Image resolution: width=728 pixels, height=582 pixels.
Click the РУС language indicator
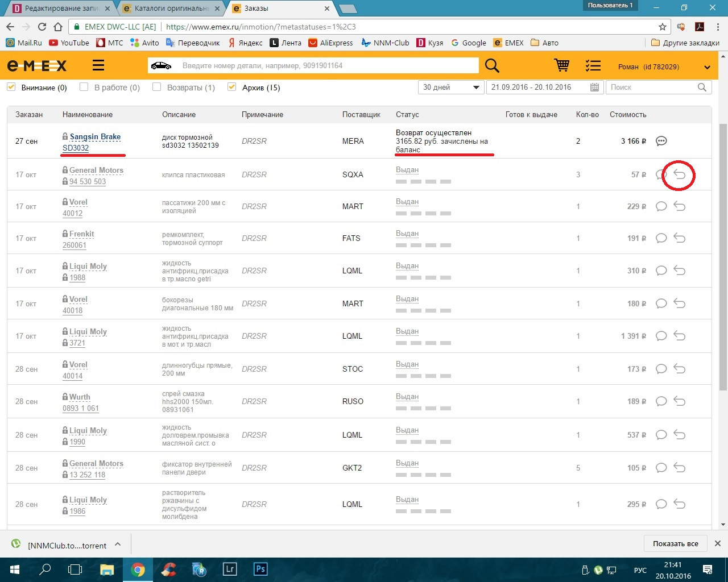(640, 569)
